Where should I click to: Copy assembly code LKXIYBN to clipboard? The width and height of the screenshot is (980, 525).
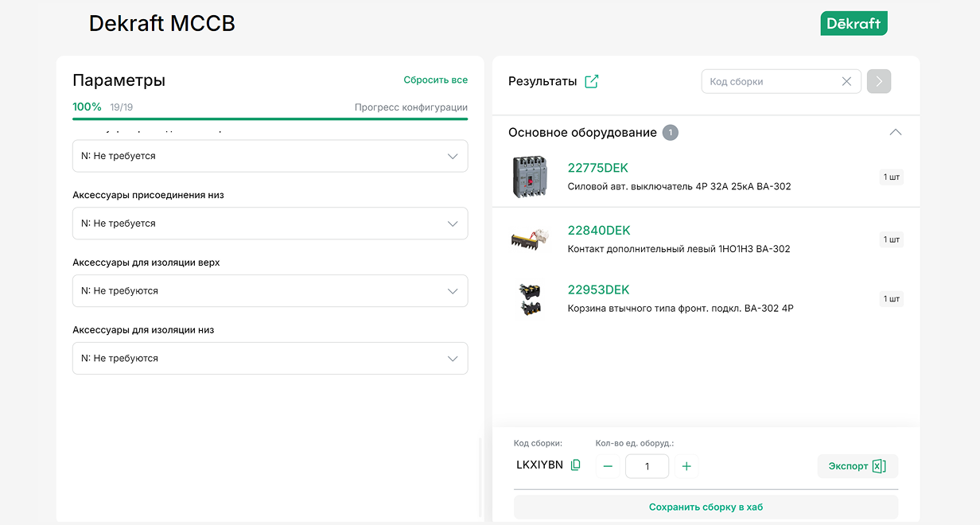click(576, 465)
